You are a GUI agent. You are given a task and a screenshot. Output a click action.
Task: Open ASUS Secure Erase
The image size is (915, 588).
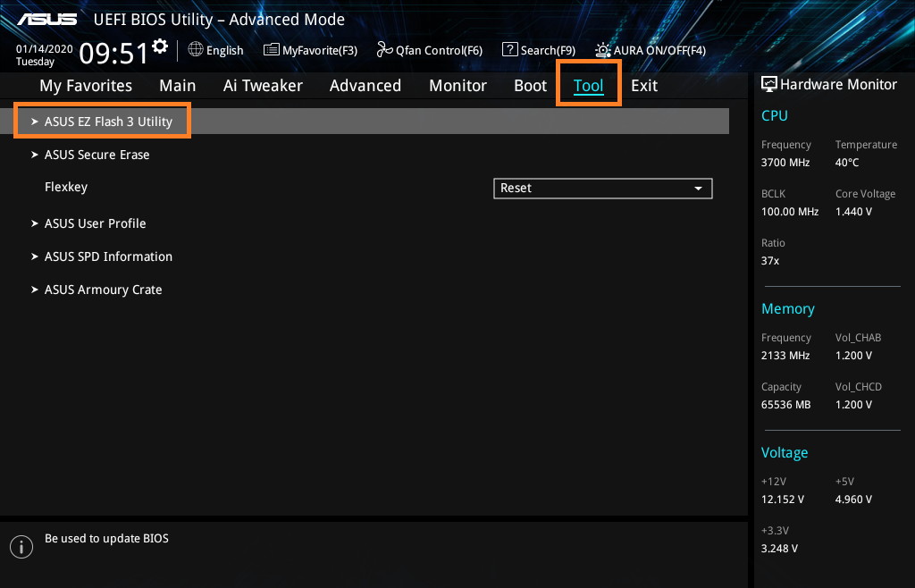click(x=97, y=155)
